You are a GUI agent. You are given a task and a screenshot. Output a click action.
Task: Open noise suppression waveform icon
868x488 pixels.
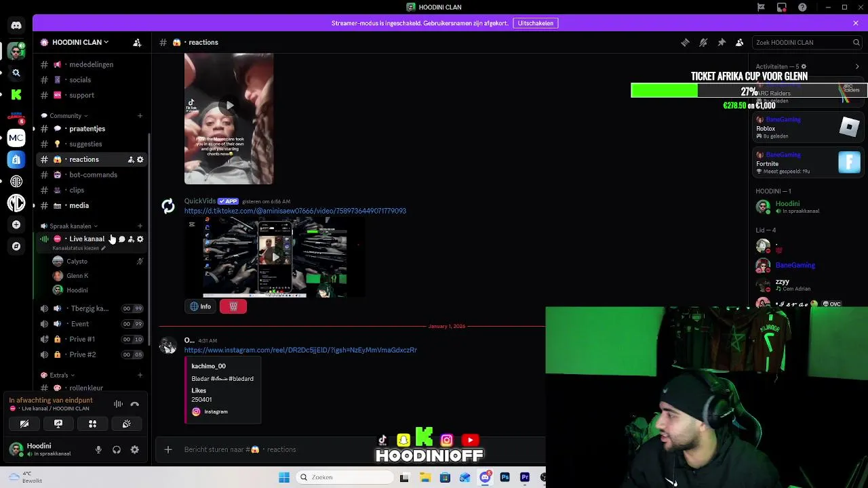tap(118, 405)
